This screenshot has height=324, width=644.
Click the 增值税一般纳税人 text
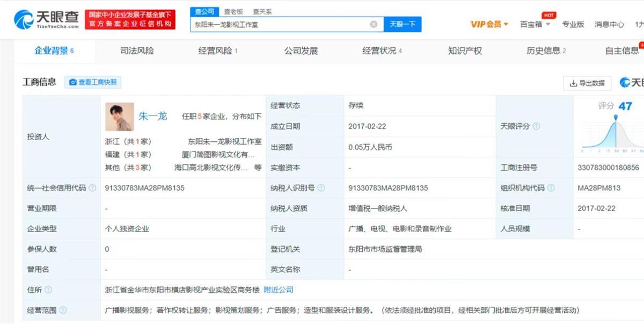[x=378, y=208]
